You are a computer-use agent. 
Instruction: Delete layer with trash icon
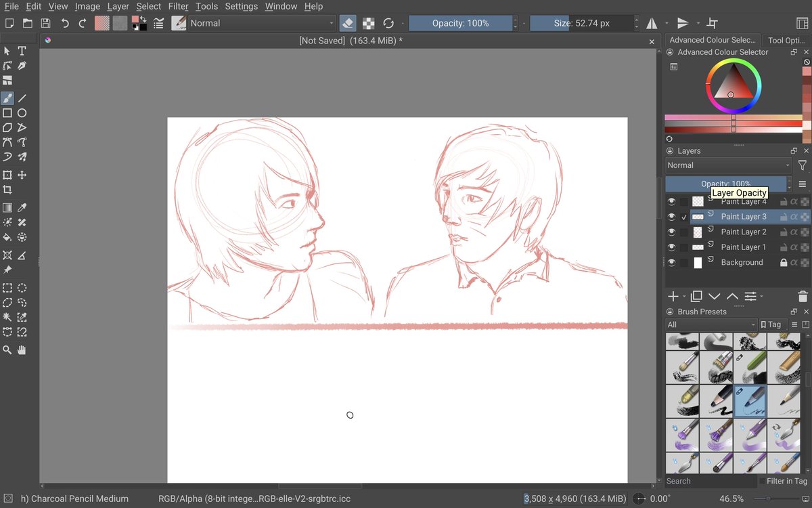(x=803, y=297)
